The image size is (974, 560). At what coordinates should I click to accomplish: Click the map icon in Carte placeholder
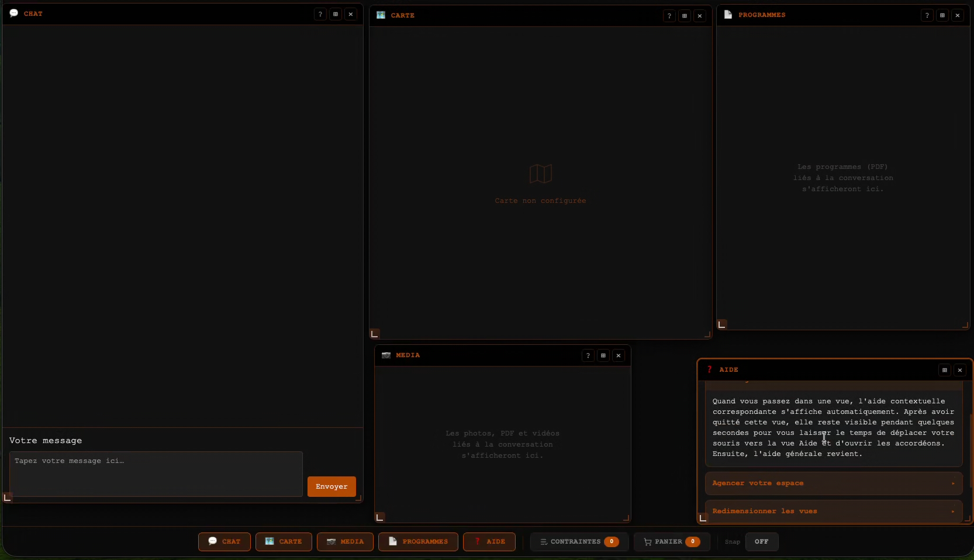point(541,174)
